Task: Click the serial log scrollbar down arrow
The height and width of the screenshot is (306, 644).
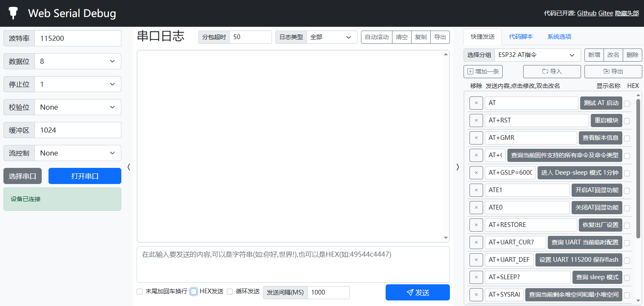Action: (x=446, y=238)
